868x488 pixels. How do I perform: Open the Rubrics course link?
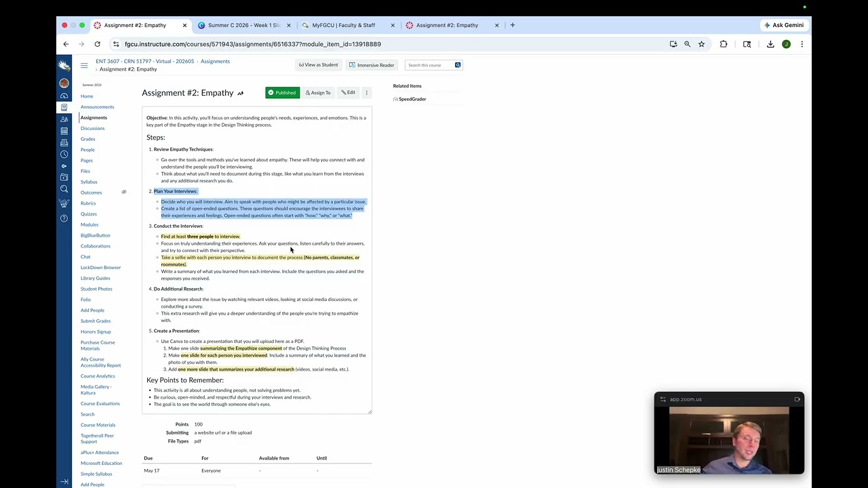click(x=88, y=203)
